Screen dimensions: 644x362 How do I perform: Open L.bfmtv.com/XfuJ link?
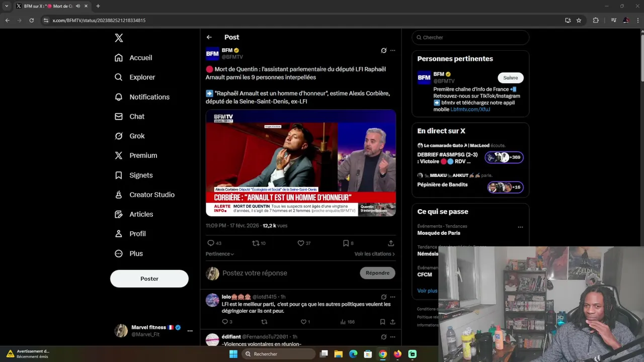tap(470, 110)
